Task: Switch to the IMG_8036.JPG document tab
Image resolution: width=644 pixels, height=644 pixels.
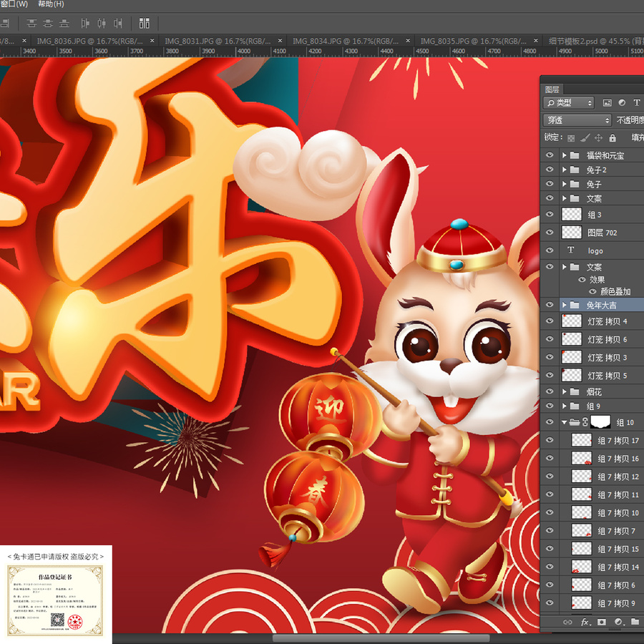Action: tap(90, 41)
